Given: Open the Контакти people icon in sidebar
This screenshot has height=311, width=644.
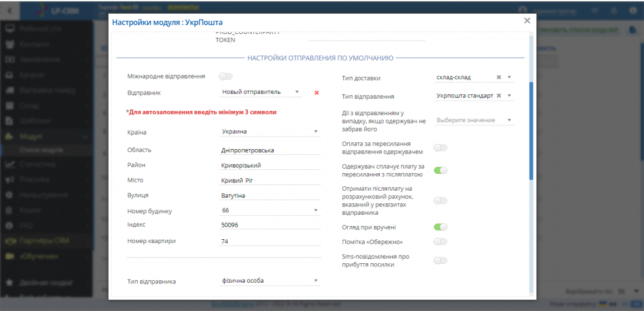Looking at the screenshot, I should click(x=10, y=45).
